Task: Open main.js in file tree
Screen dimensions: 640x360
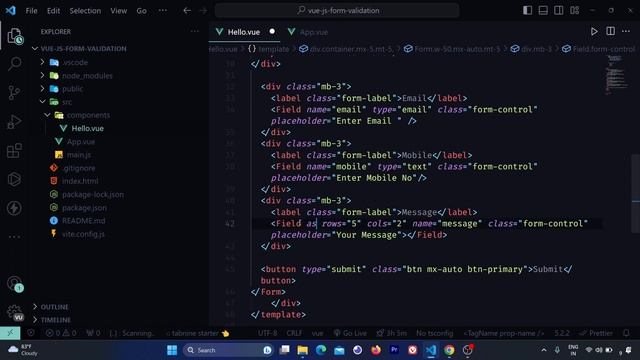Action: pos(78,155)
